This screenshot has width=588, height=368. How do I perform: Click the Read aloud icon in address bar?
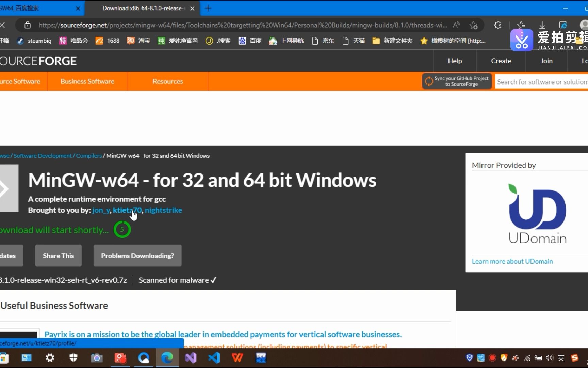456,25
